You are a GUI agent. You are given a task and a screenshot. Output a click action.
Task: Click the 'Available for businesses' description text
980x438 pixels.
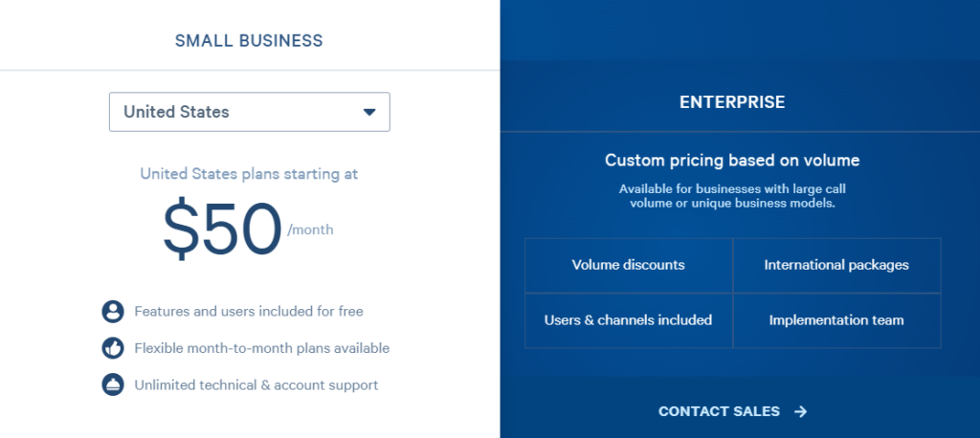[732, 196]
